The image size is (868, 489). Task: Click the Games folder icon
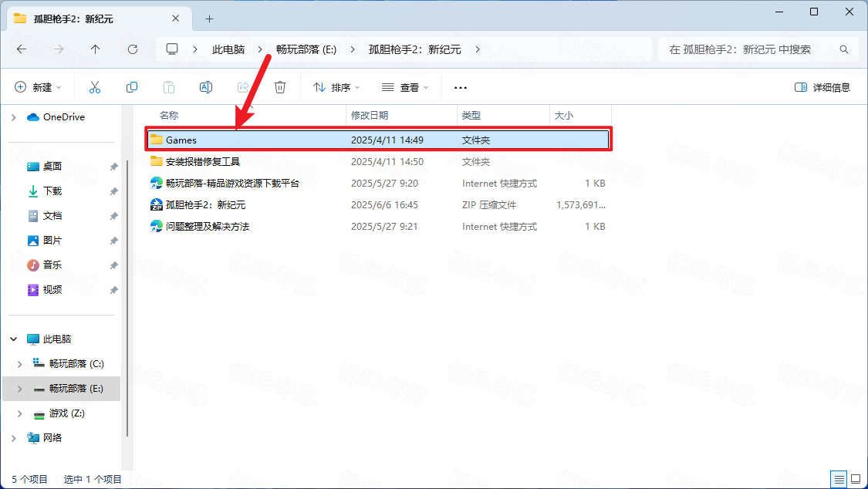(157, 140)
